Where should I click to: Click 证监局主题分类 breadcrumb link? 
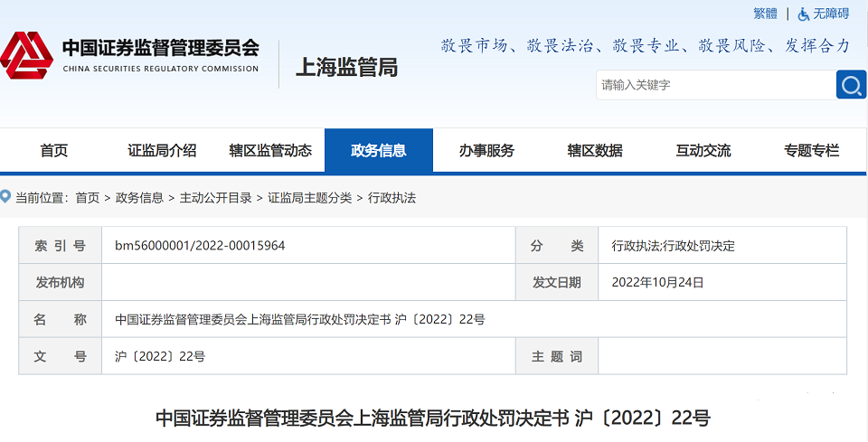click(310, 198)
